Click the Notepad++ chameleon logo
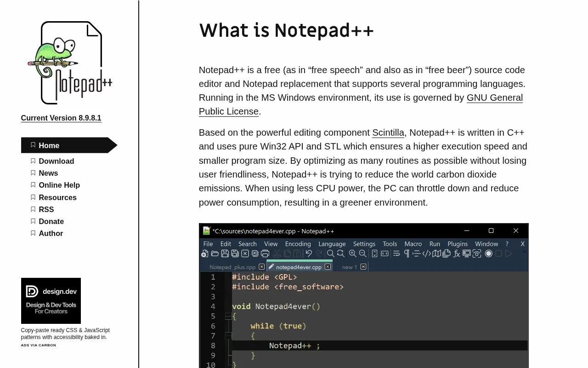The height and width of the screenshot is (368, 588). (70, 63)
